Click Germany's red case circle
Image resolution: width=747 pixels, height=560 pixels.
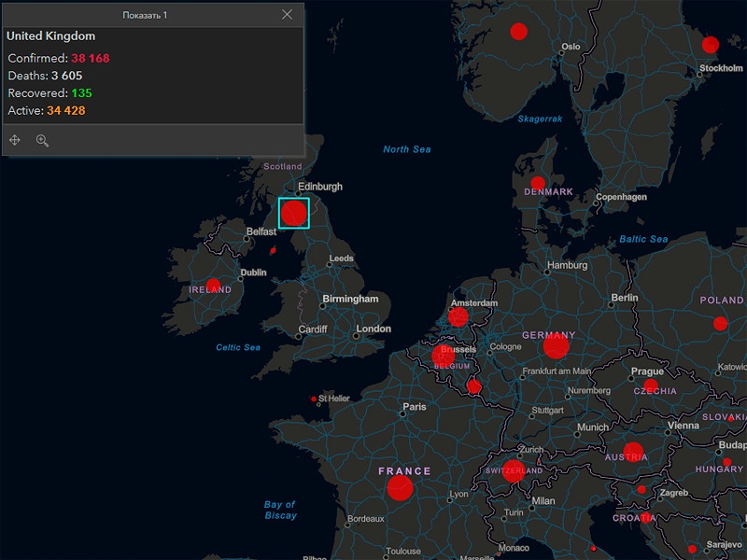(x=557, y=347)
